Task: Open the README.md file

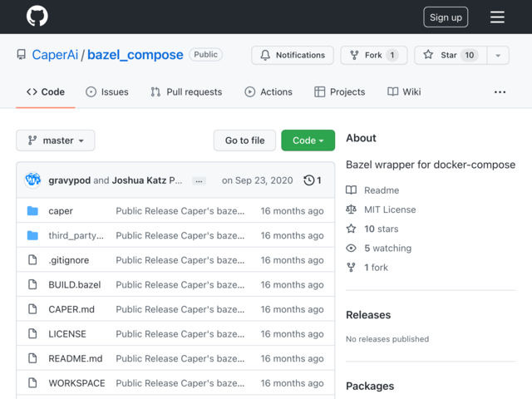Action: click(x=76, y=358)
